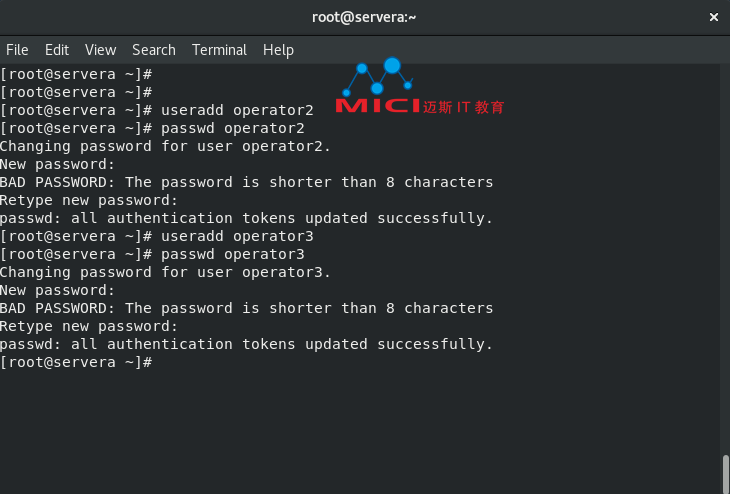Open the File menu

click(17, 50)
